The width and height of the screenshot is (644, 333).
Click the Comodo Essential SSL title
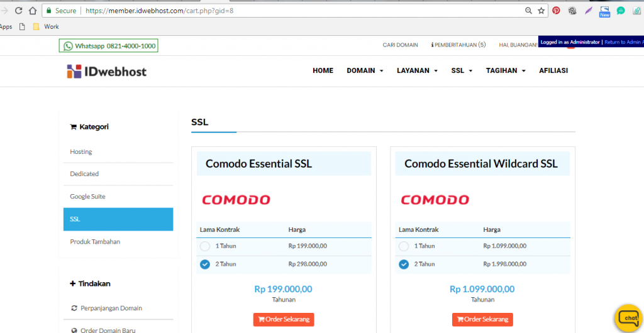coord(258,164)
